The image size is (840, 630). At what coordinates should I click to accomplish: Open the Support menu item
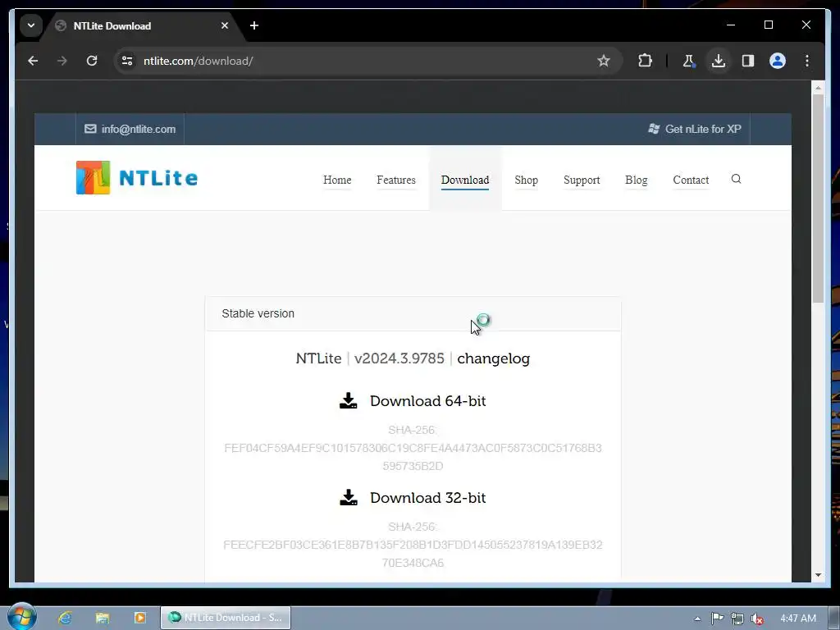[x=582, y=180]
